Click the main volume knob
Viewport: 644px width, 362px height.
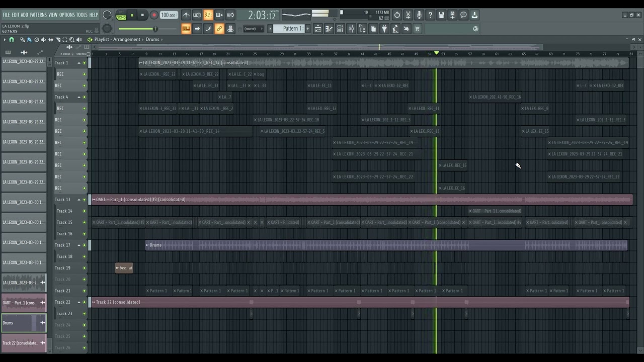point(107,15)
